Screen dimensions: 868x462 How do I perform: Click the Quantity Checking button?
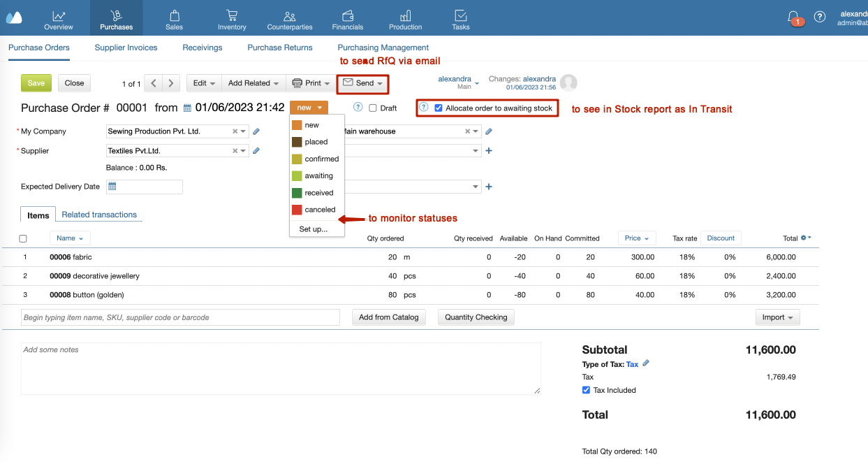pos(476,317)
